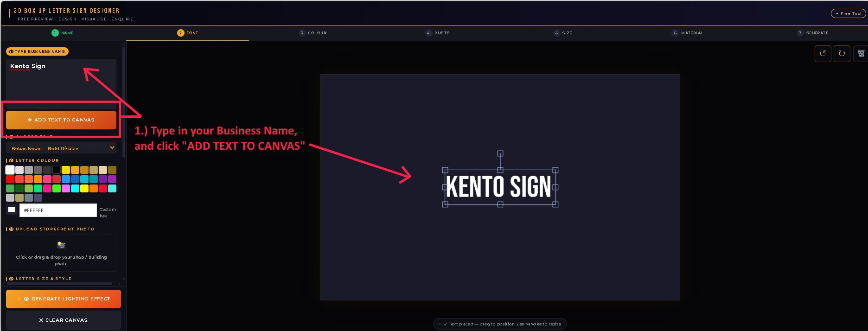
Task: Click the top-left resize handle of KENTO SIGN
Action: click(445, 170)
